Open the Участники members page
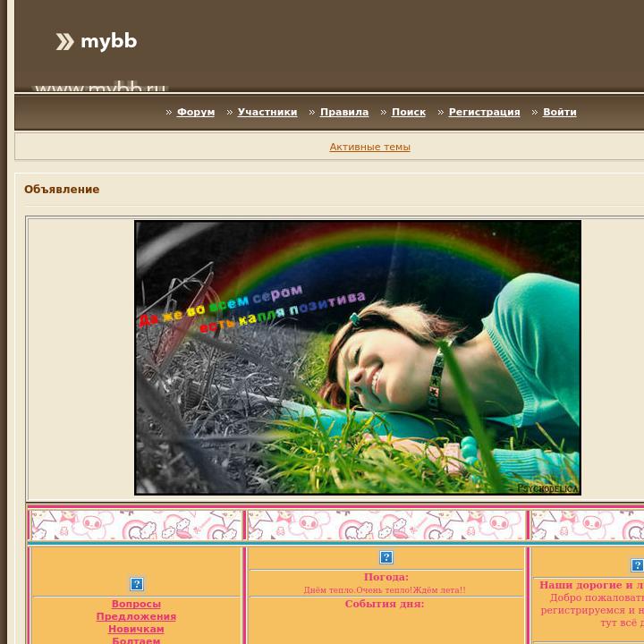This screenshot has width=644, height=644. coord(267,112)
